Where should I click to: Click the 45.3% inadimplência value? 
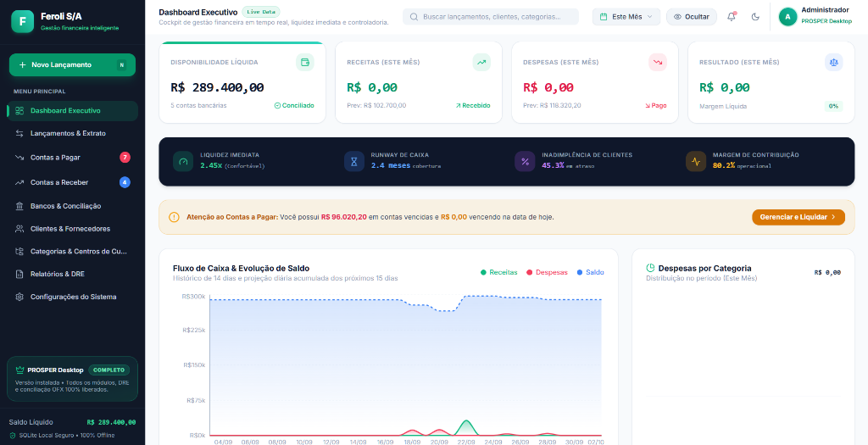tap(553, 165)
